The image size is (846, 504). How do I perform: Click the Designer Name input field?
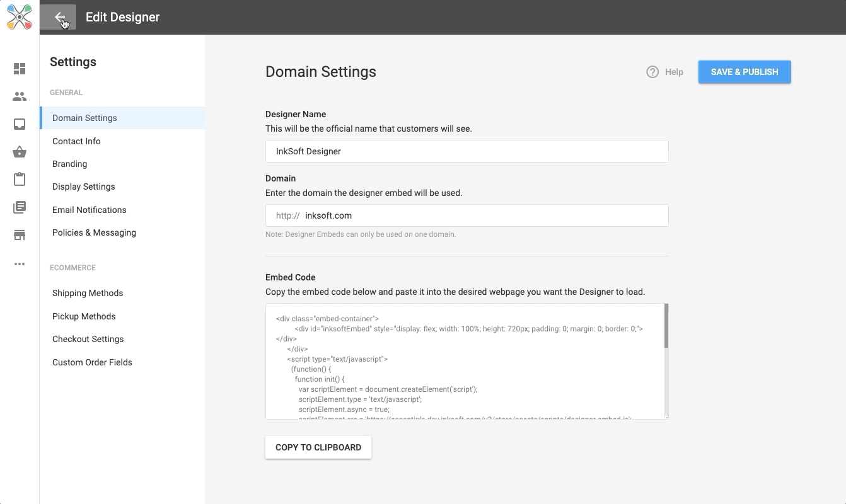coord(466,151)
